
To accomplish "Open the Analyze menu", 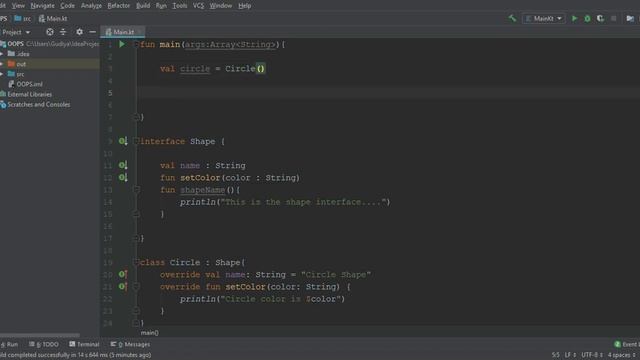I will (91, 6).
